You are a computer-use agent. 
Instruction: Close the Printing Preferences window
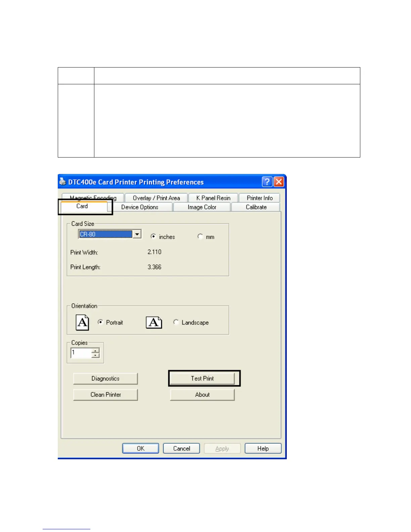[x=279, y=182]
